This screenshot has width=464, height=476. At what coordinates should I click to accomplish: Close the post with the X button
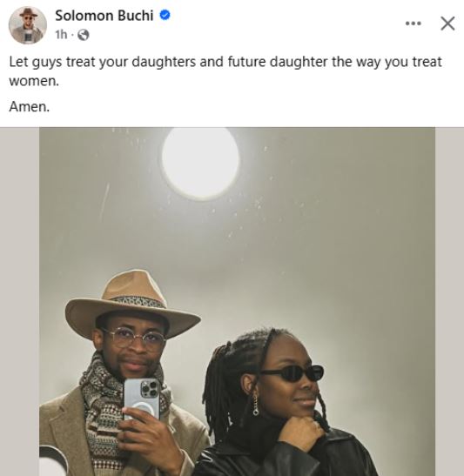pos(447,23)
